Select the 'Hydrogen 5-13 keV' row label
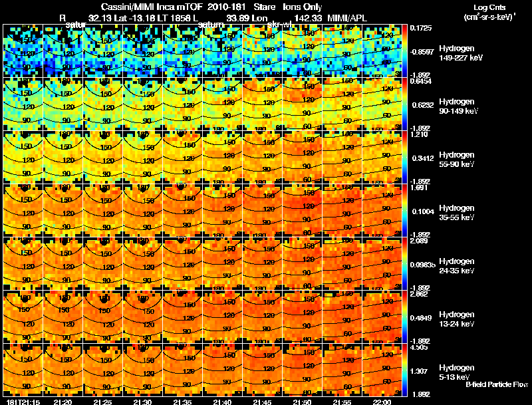The height and width of the screenshot is (405, 532). coord(456,372)
